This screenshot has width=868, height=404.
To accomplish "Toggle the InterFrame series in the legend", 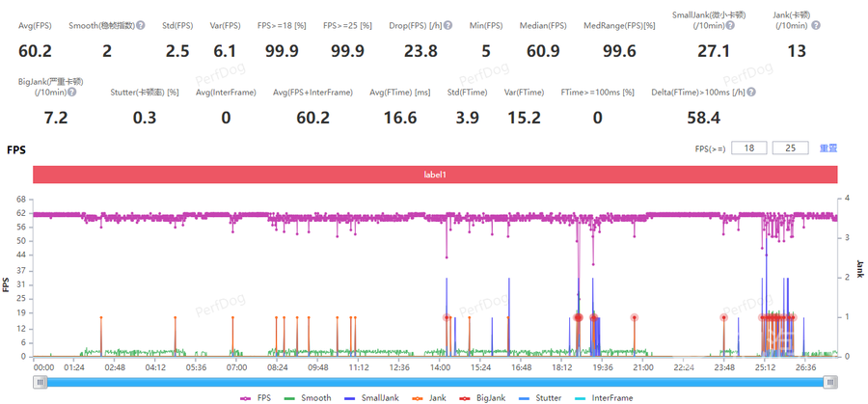I will (x=603, y=398).
